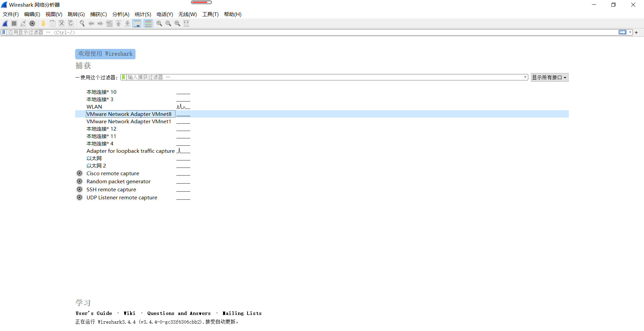The image size is (644, 331).
Task: Click the 欢迎使用 Wireshark banner button
Action: pos(105,54)
